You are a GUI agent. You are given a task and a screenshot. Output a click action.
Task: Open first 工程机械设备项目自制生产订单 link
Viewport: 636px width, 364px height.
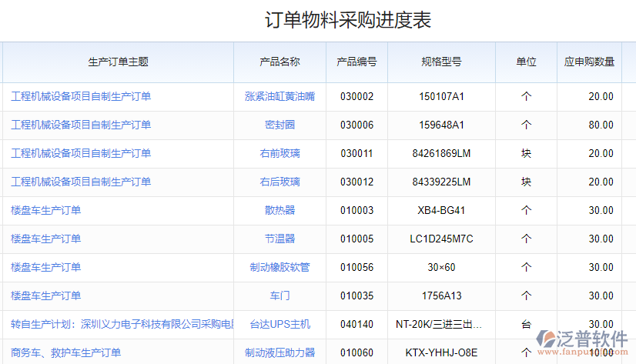(x=81, y=96)
